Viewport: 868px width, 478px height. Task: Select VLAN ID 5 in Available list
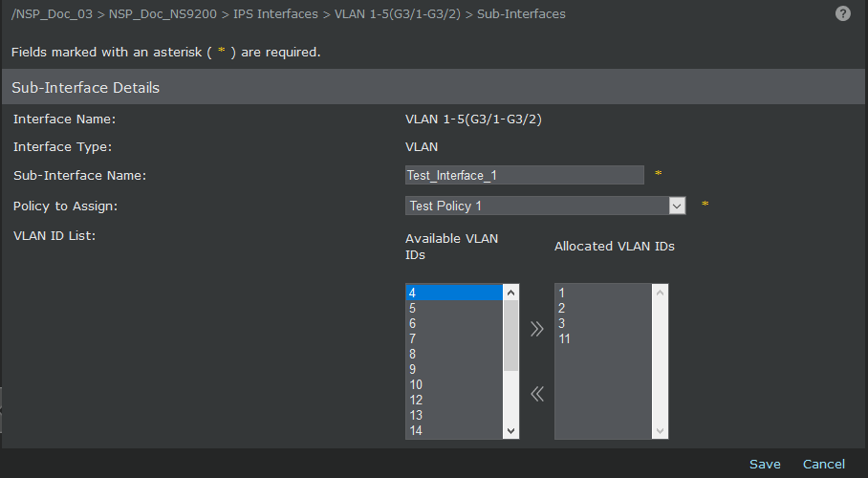click(x=454, y=308)
